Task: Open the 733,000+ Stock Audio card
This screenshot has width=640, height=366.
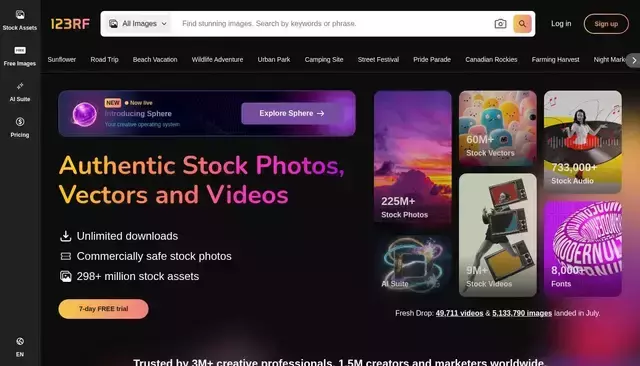Action: pos(582,142)
